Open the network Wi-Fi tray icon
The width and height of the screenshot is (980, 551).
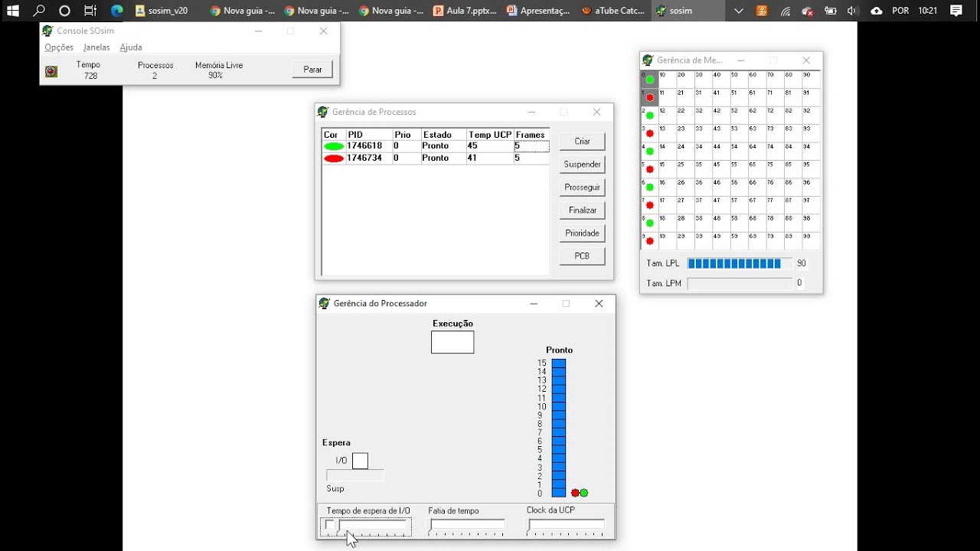click(x=786, y=11)
